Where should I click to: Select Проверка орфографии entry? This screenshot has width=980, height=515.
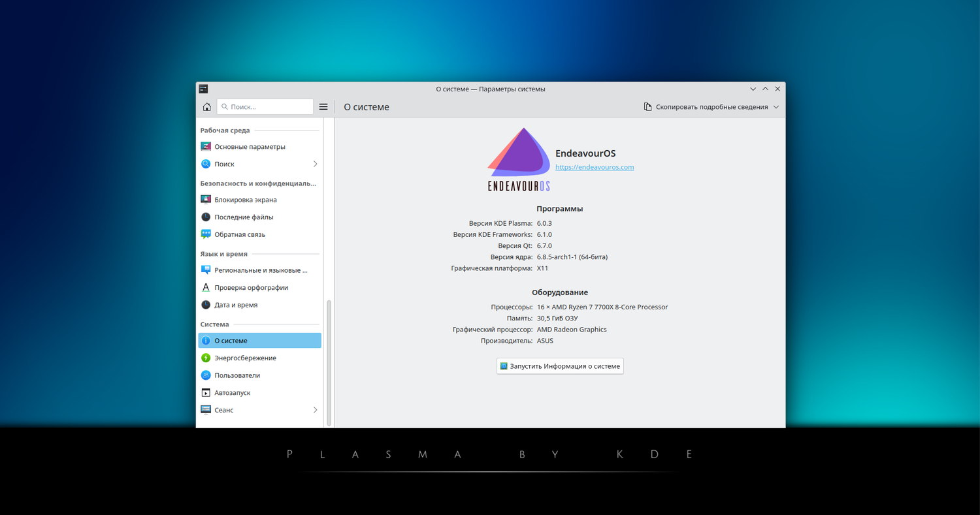pos(260,287)
